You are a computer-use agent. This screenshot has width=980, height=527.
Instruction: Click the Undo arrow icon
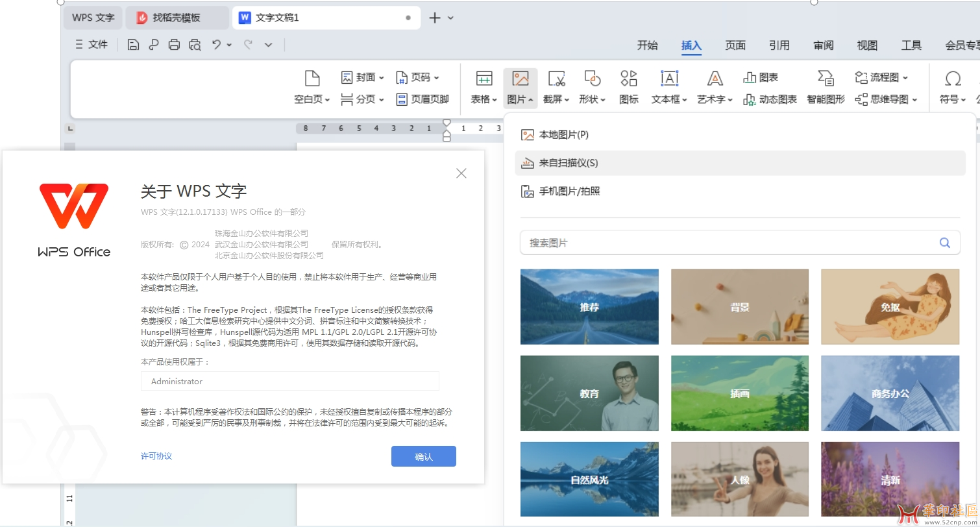click(x=217, y=45)
